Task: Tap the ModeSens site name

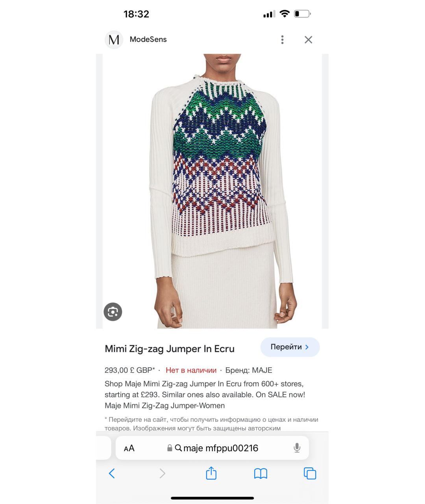Action: [x=148, y=39]
